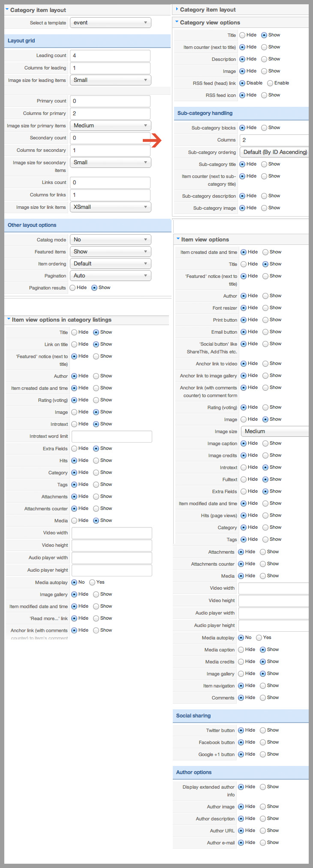Set Media autoplay to Yes in category listings

pos(92,582)
